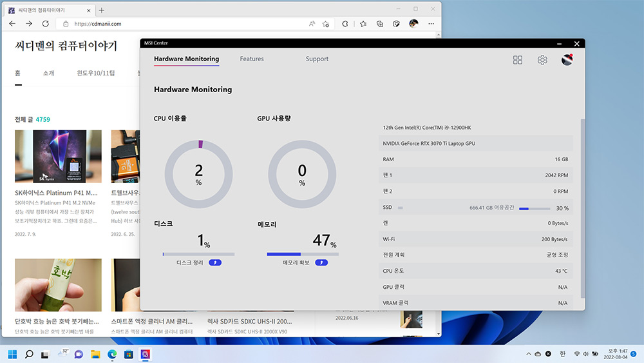Click the GPU usage circular gauge
644x363 pixels.
[x=302, y=174]
